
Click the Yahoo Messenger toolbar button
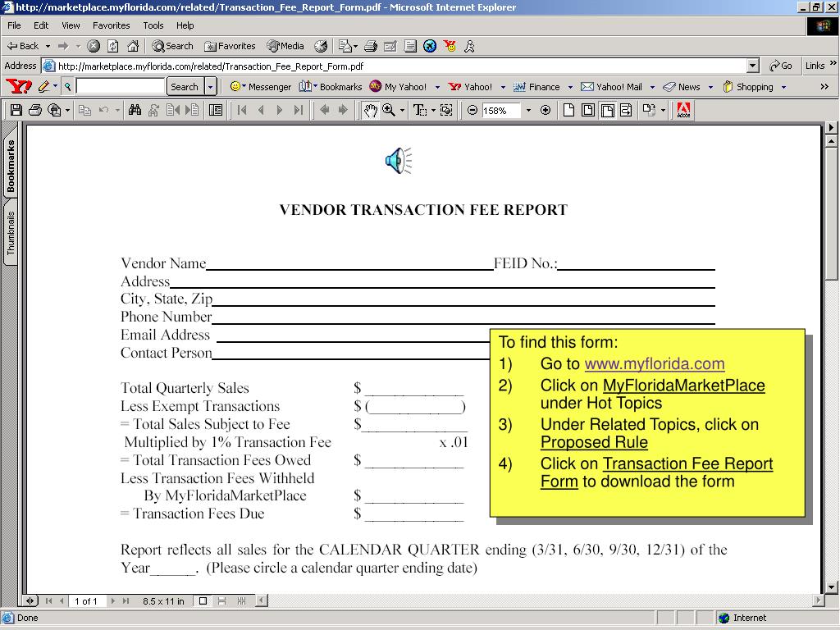point(261,87)
